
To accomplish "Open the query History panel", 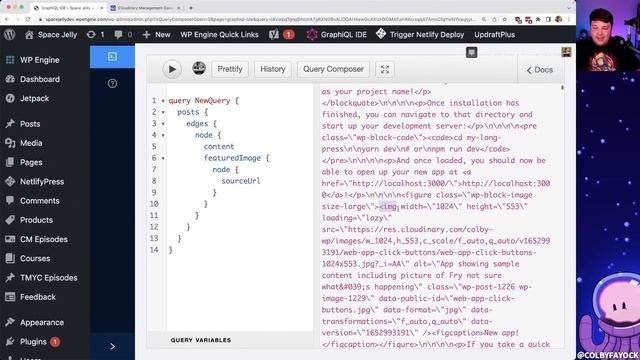I will pos(273,69).
